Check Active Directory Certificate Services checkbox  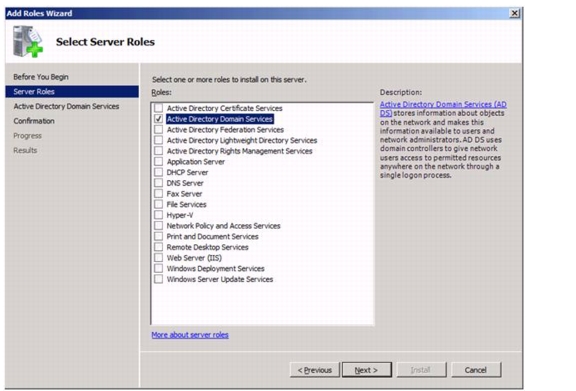[158, 108]
